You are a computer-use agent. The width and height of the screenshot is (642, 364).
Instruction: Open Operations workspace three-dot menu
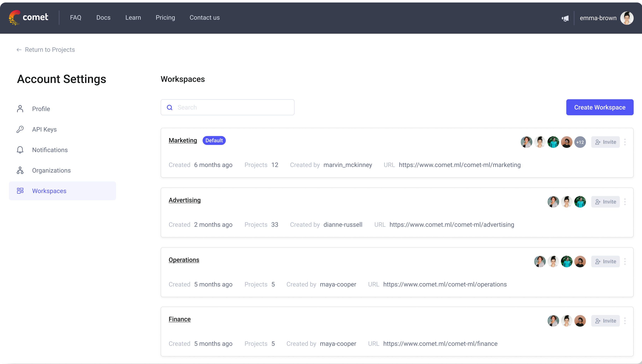[x=625, y=262]
